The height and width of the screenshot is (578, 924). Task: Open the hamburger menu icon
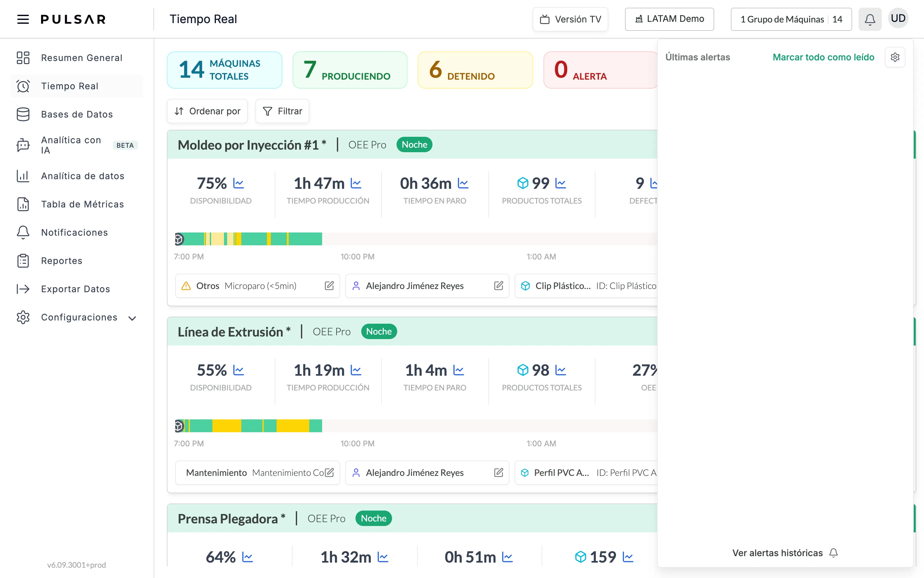pos(23,19)
